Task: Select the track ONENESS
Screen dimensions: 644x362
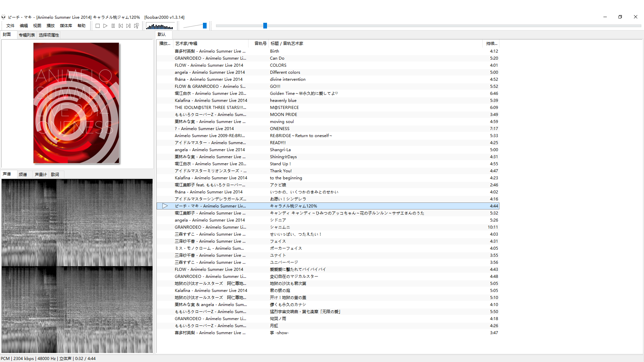Action: (328, 129)
